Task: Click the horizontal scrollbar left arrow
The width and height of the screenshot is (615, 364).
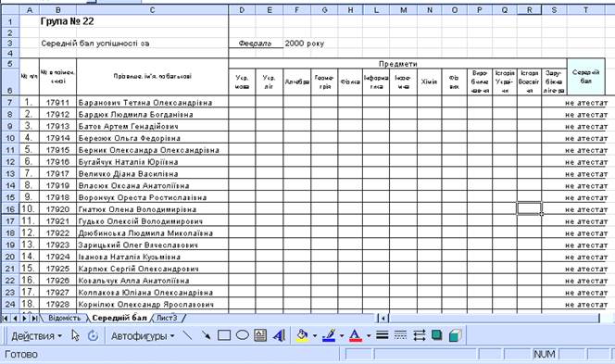Action: click(383, 318)
